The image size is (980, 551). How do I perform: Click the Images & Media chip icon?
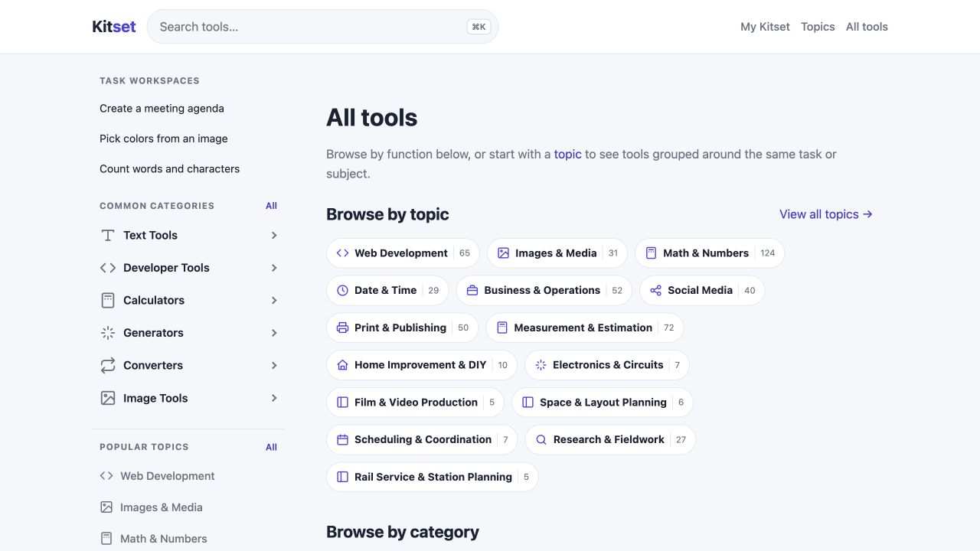503,253
